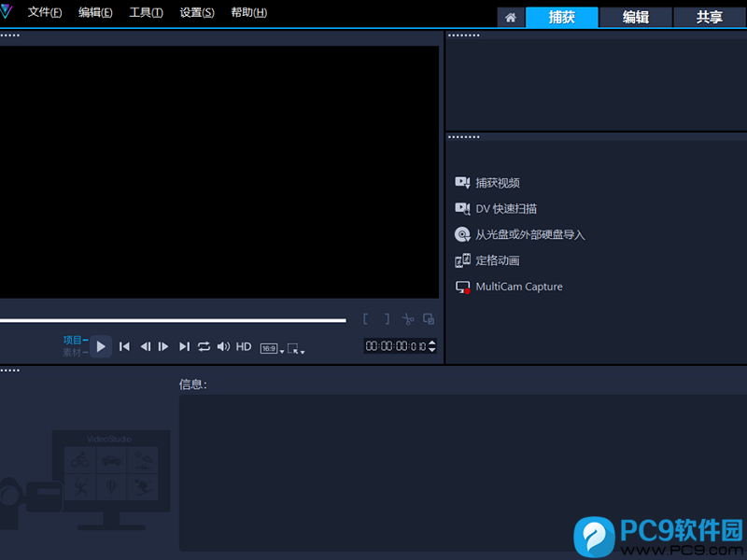747x560 pixels.
Task: Open the 文件(F) menu
Action: click(45, 13)
